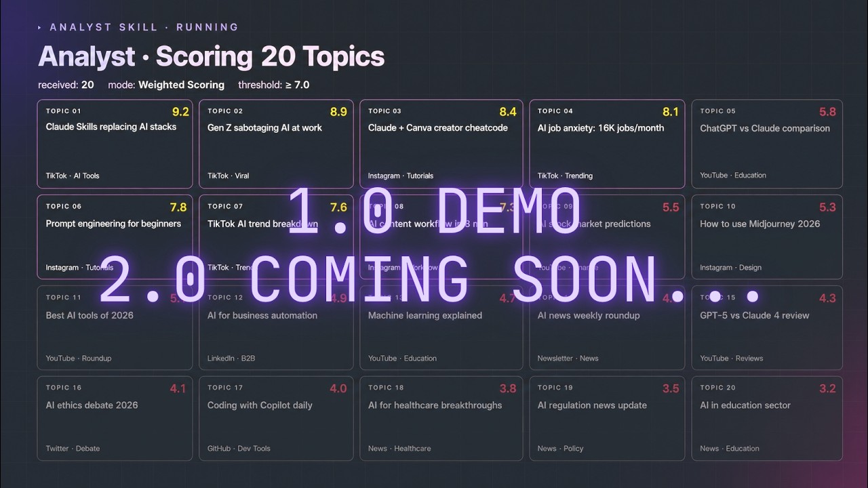The image size is (868, 488).
Task: Click the News · Education tag on Topic 20
Action: (730, 448)
